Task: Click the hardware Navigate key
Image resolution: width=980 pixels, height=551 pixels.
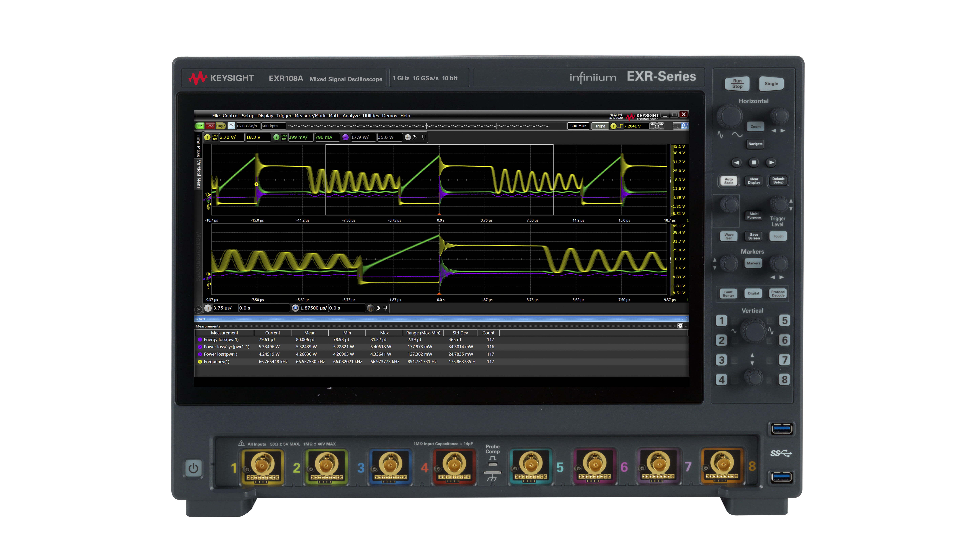Action: click(x=755, y=144)
